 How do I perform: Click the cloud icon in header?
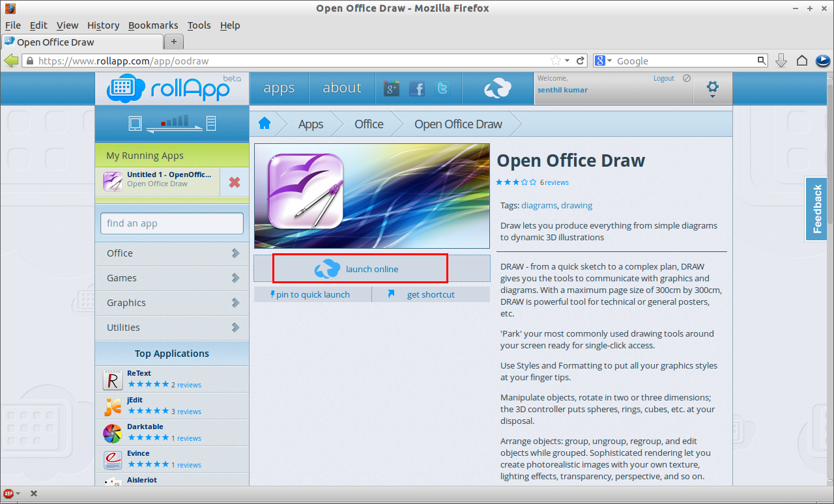coord(498,89)
